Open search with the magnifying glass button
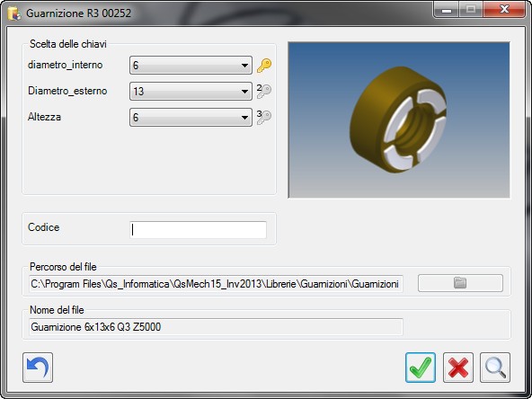The width and height of the screenshot is (532, 399). (x=495, y=368)
